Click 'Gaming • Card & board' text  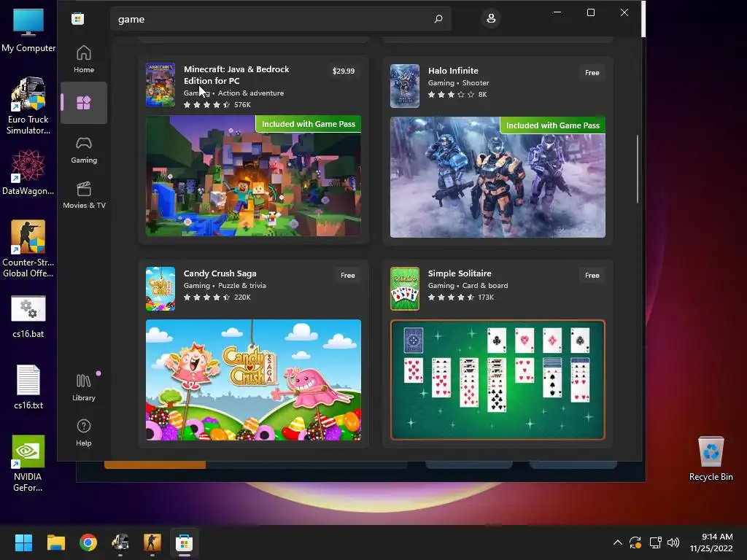coord(468,286)
